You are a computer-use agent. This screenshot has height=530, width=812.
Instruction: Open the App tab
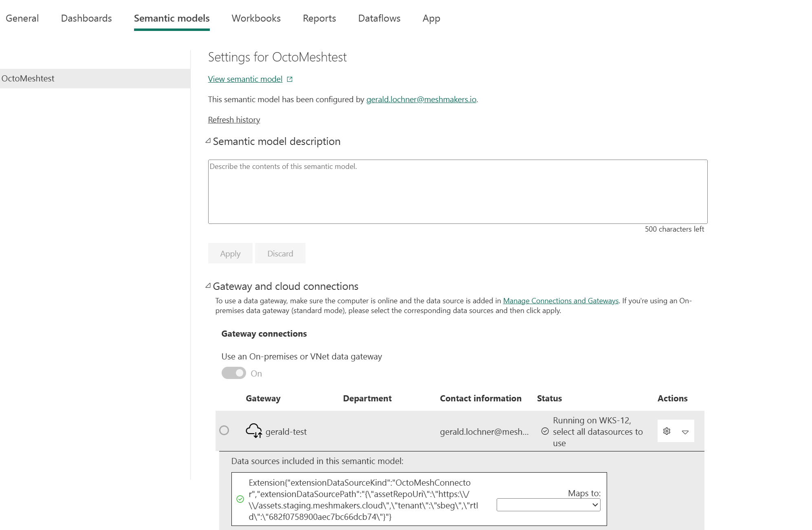click(x=431, y=18)
